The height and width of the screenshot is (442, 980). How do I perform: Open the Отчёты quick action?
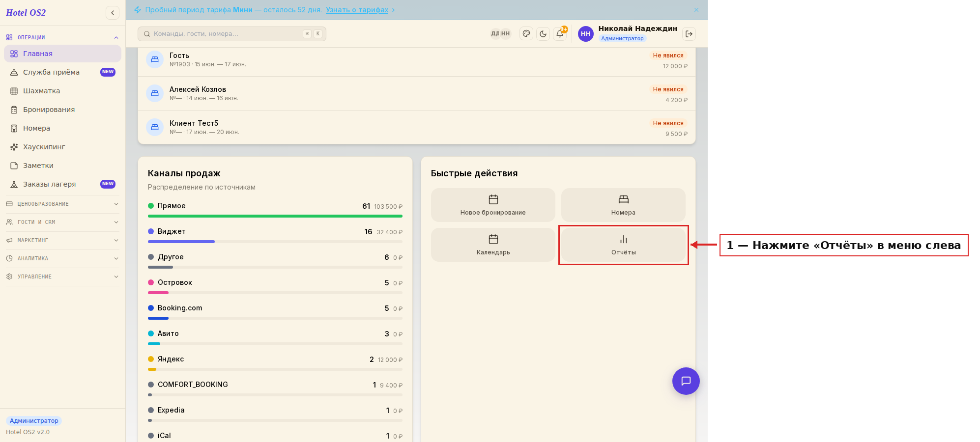623,245
